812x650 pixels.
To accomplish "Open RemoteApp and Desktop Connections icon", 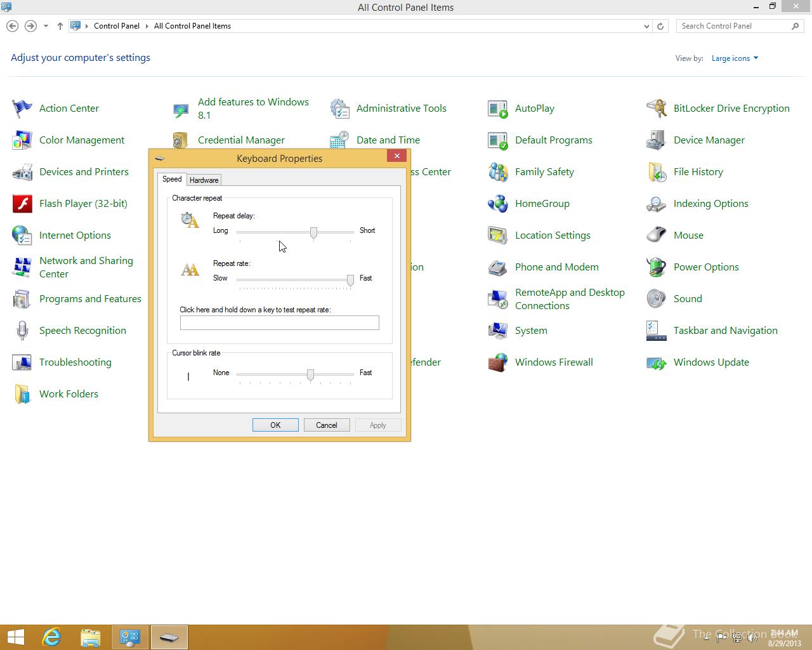I will pos(498,299).
